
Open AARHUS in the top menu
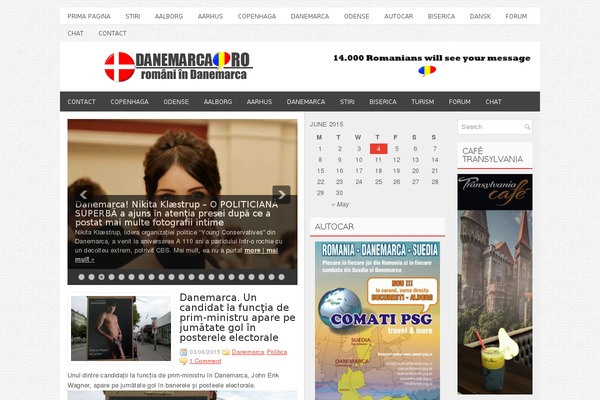pos(210,16)
